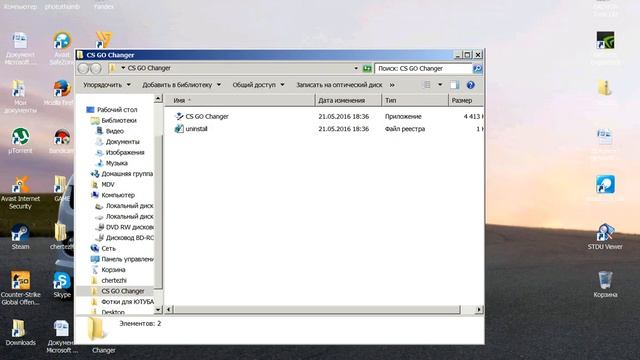Open the Steam desktop shortcut
640x360 pixels.
click(20, 237)
